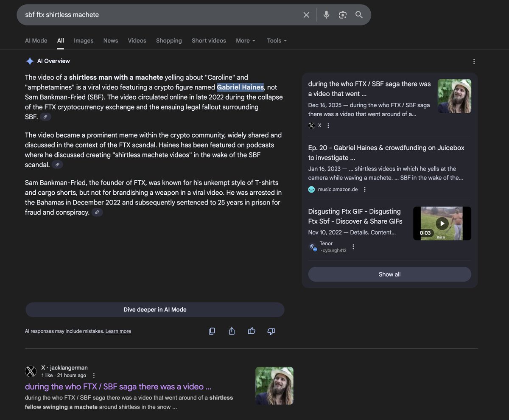Switch to AI Mode tab
The height and width of the screenshot is (420, 509).
pyautogui.click(x=36, y=41)
